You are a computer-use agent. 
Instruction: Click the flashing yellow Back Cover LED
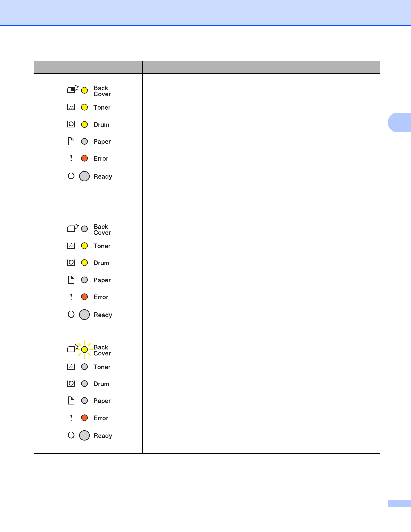pos(85,350)
